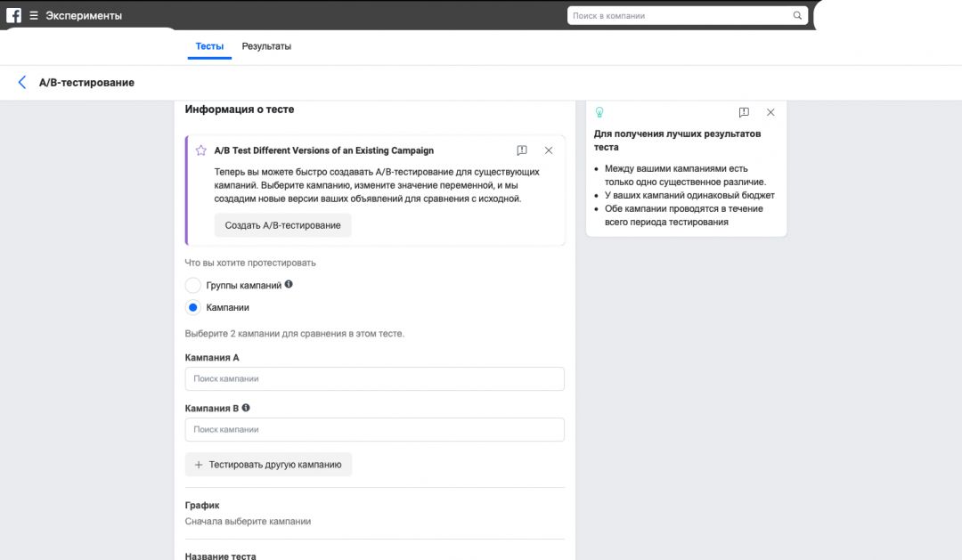Open the info tooltip next to Кампания B
Screen dimensions: 962x560
[248, 408]
